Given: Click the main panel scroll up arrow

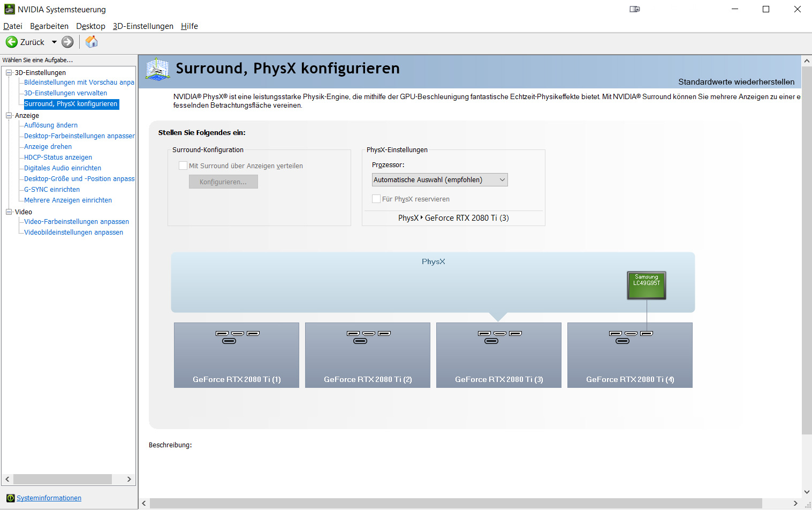Looking at the screenshot, I should (x=807, y=61).
